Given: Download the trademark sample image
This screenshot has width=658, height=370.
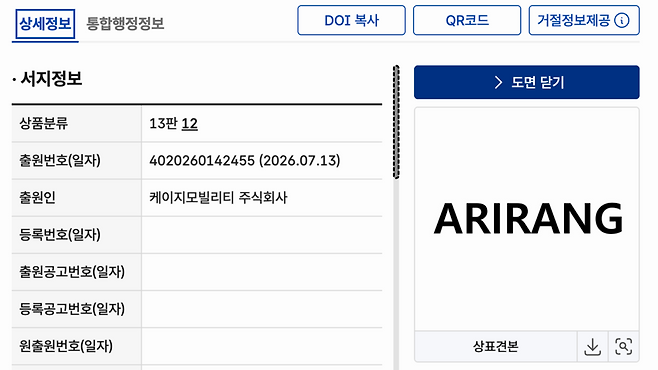Looking at the screenshot, I should coord(592,347).
